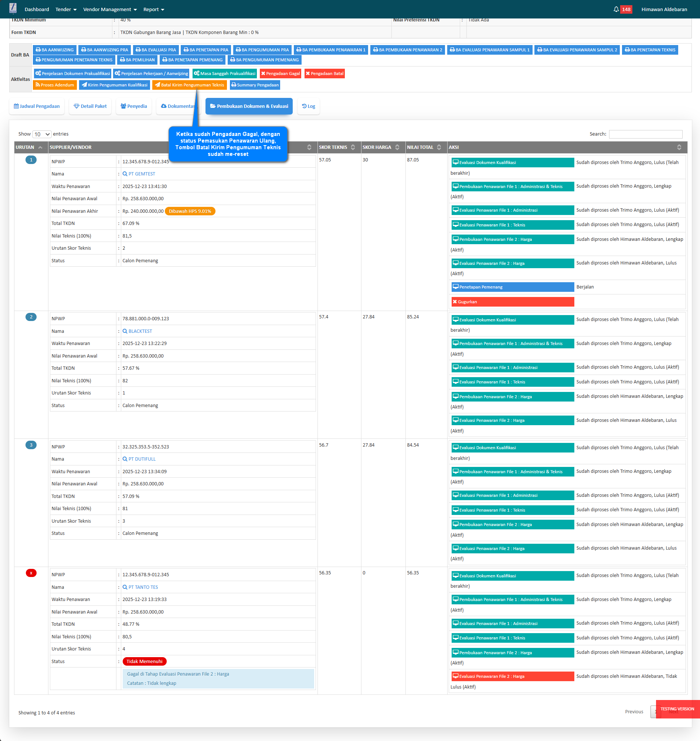Screen dimensions: 700x741
Task: Focus the table Search input field
Action: pyautogui.click(x=645, y=134)
